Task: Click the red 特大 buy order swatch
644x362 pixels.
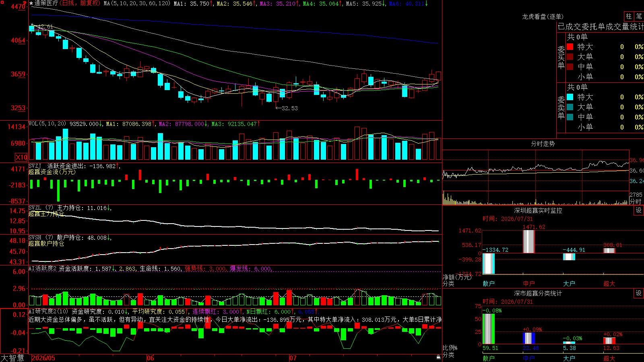Action: (570, 47)
